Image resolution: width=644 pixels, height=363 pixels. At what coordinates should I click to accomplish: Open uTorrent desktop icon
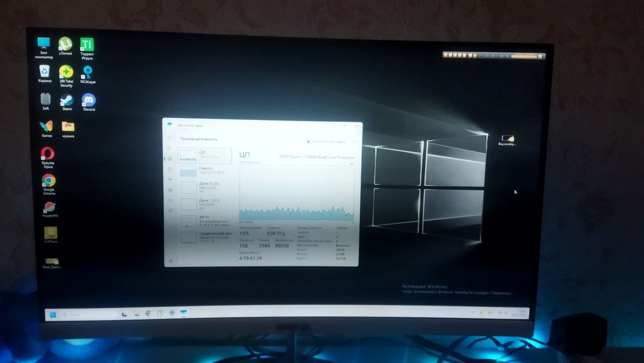click(x=65, y=46)
